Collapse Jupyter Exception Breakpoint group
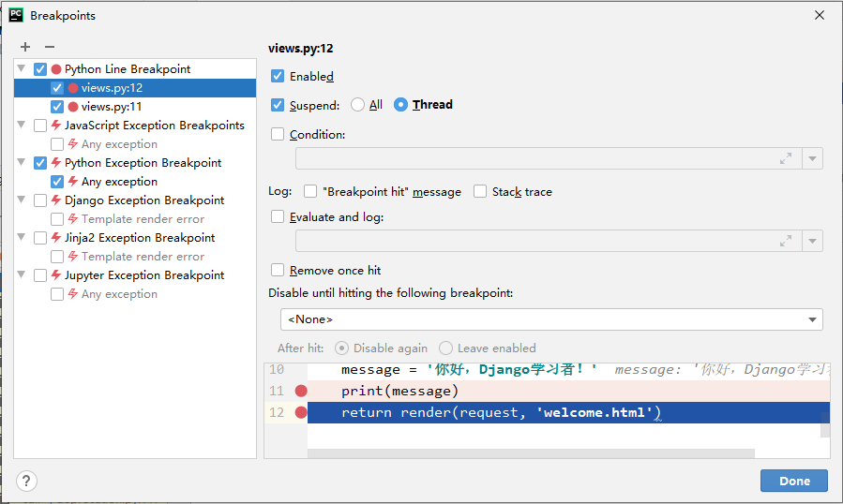843x504 pixels. tap(22, 274)
